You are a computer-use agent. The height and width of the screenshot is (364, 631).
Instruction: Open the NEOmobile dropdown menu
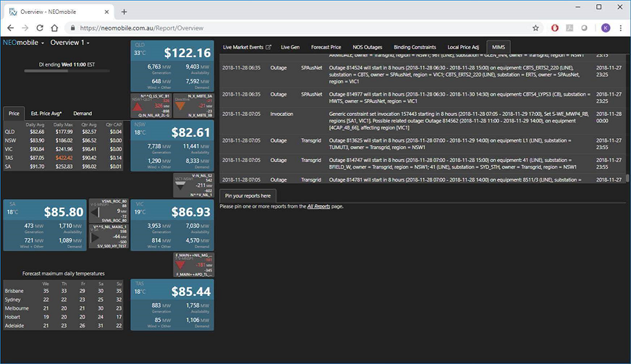click(22, 43)
